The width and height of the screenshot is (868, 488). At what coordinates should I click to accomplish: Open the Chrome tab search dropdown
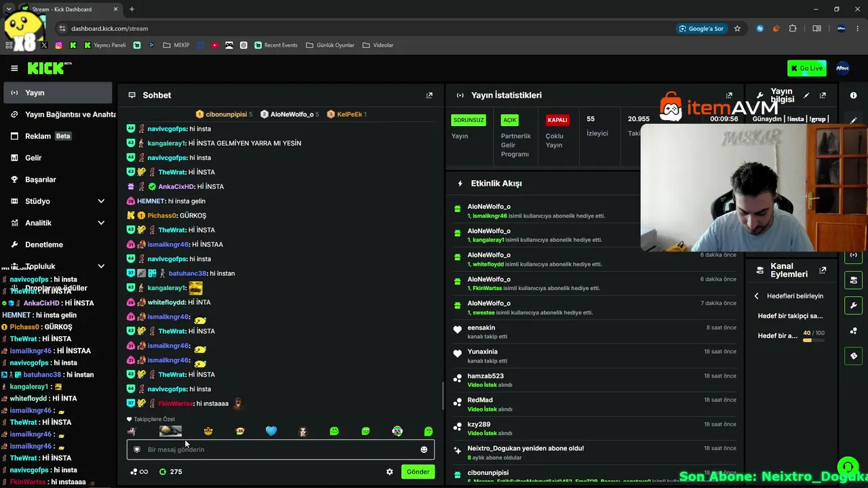(x=9, y=9)
